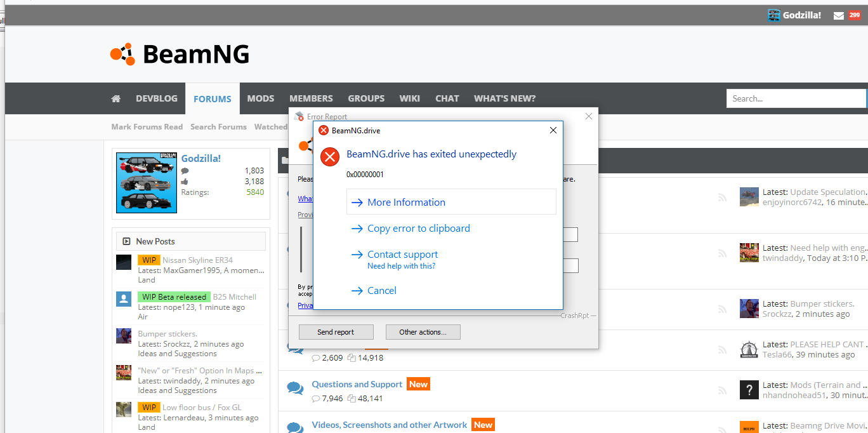Open the WHAT'S NEW? tab
868x433 pixels.
click(x=505, y=98)
